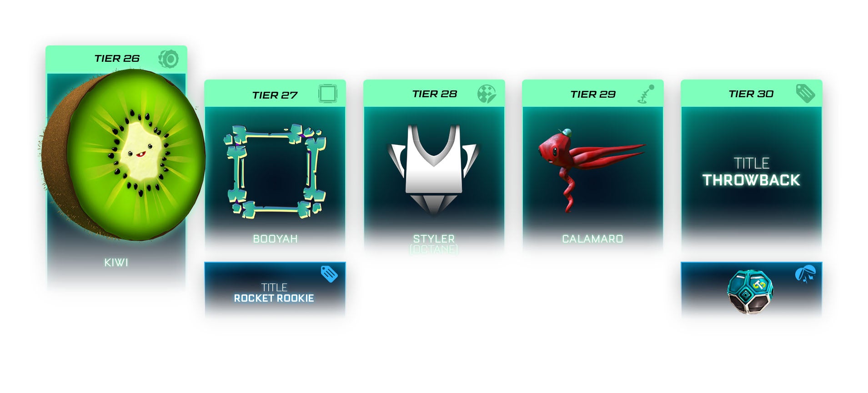Click the blue tag icon on Rocket Rookie

coord(329,274)
